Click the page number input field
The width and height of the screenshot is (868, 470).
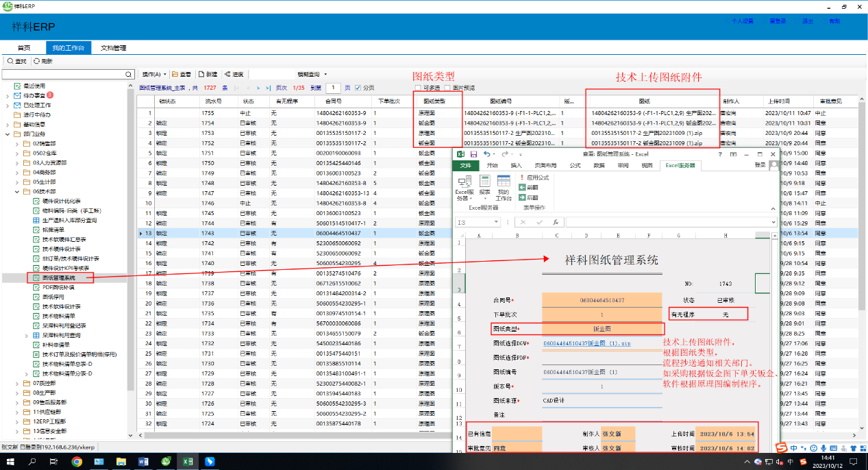point(333,88)
